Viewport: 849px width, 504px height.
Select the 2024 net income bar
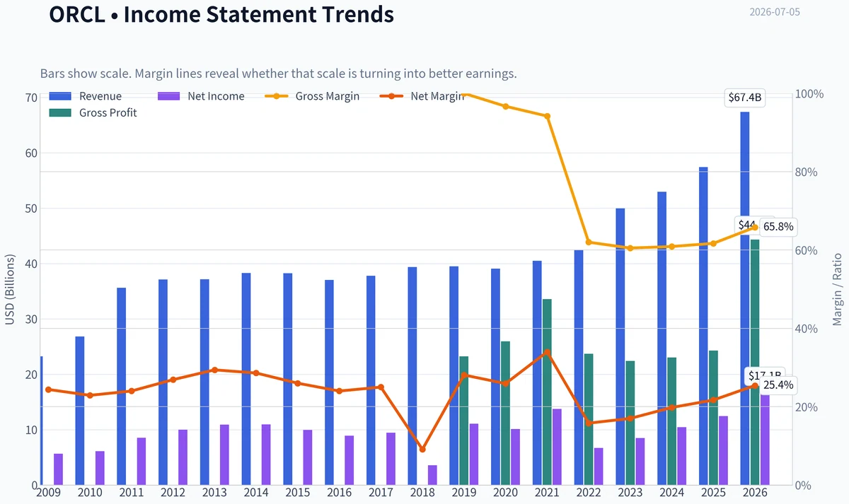click(x=681, y=456)
